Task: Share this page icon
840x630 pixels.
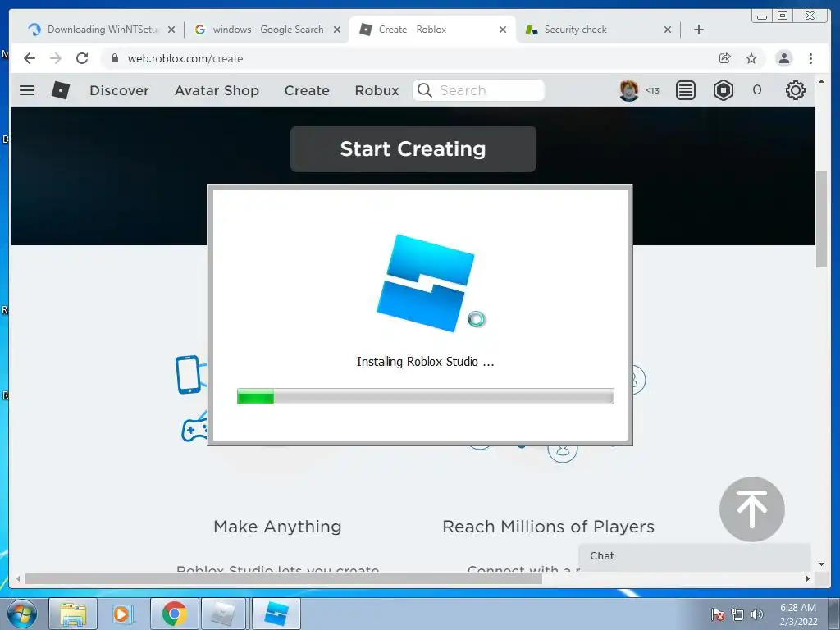Action: [x=725, y=58]
